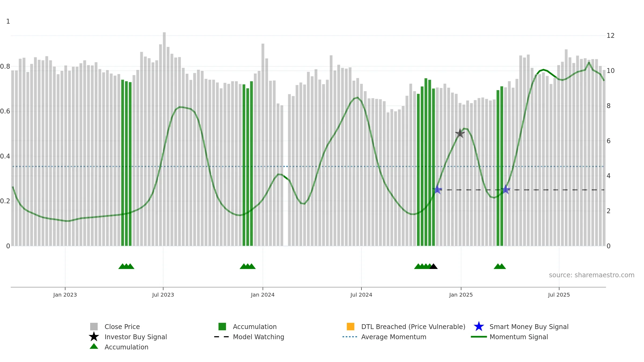The width and height of the screenshot is (644, 362).
Task: Click the blue Smart Money star near Mar 2025
Action: coord(506,190)
